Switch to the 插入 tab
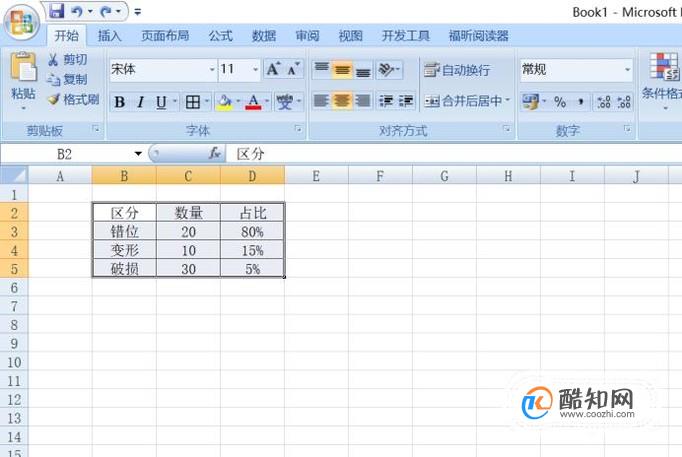 click(109, 36)
